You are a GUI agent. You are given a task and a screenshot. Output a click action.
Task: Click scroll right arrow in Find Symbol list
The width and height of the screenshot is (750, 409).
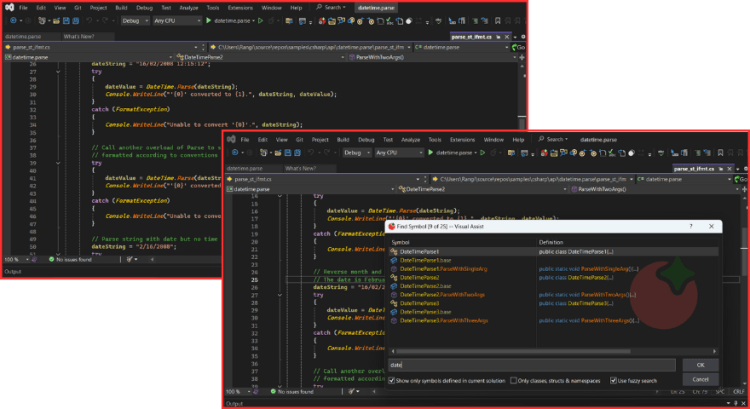coord(715,351)
